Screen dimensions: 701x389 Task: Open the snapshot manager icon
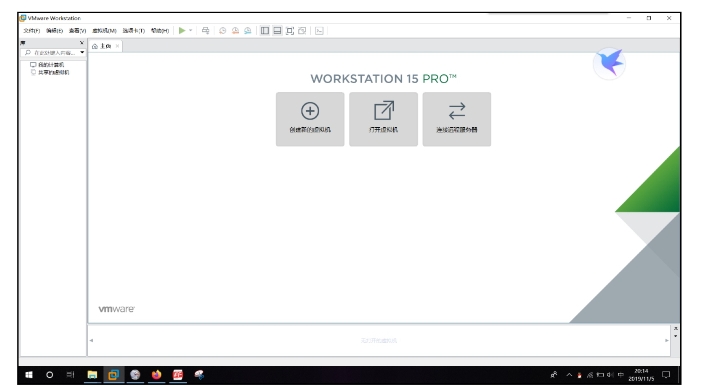click(x=247, y=30)
